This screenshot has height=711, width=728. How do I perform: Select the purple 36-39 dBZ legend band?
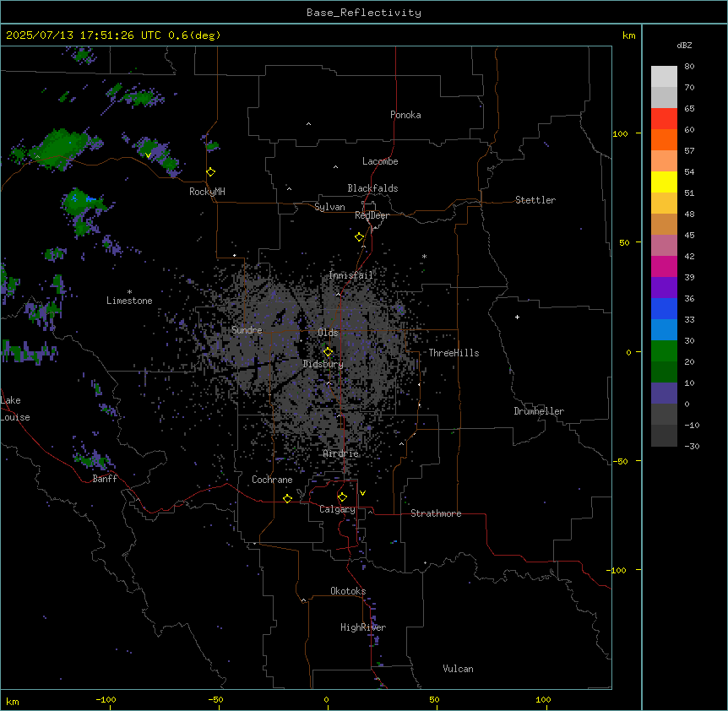tap(664, 288)
